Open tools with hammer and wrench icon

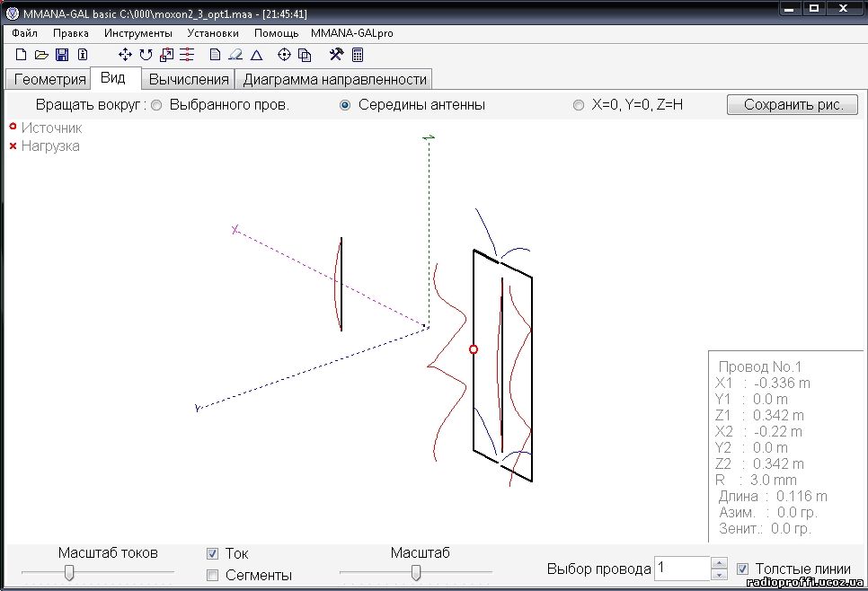336,54
